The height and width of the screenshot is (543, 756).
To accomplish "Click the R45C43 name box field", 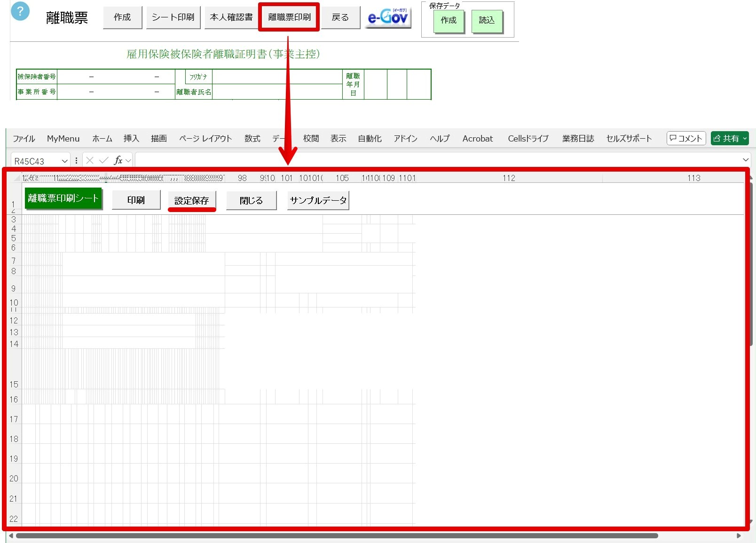I will click(x=36, y=161).
